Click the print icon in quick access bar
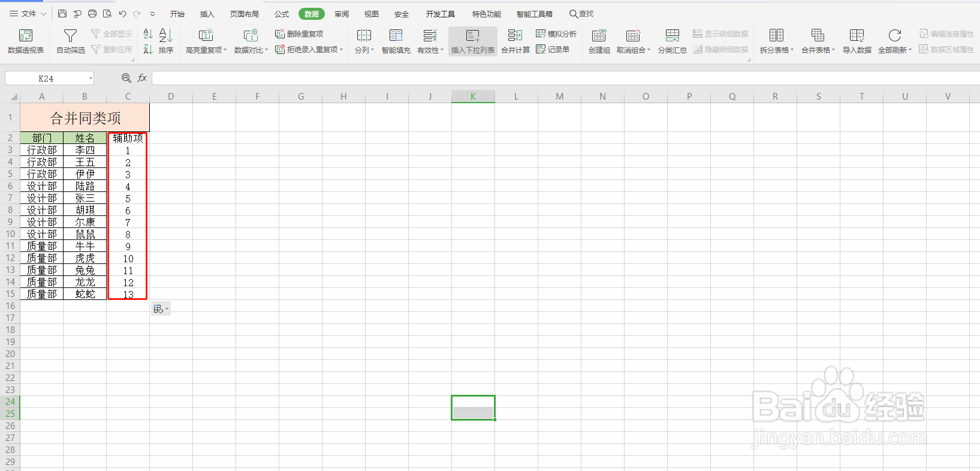This screenshot has width=980, height=471. click(x=92, y=14)
